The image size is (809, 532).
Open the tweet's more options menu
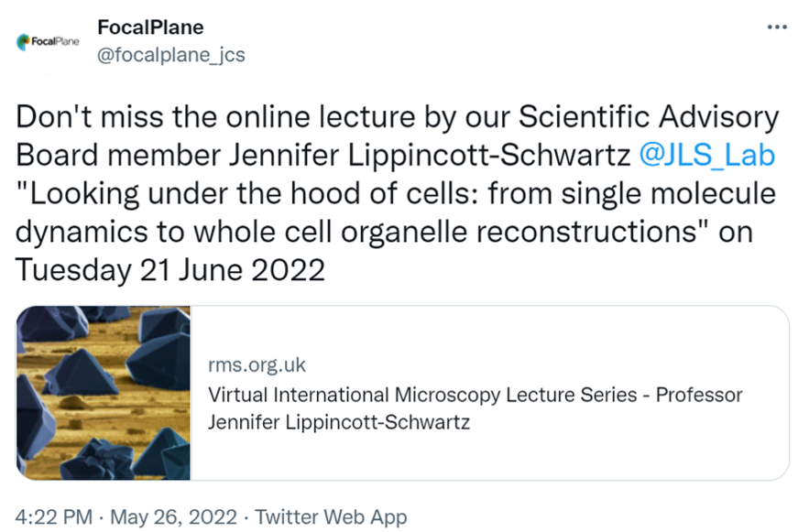click(776, 27)
